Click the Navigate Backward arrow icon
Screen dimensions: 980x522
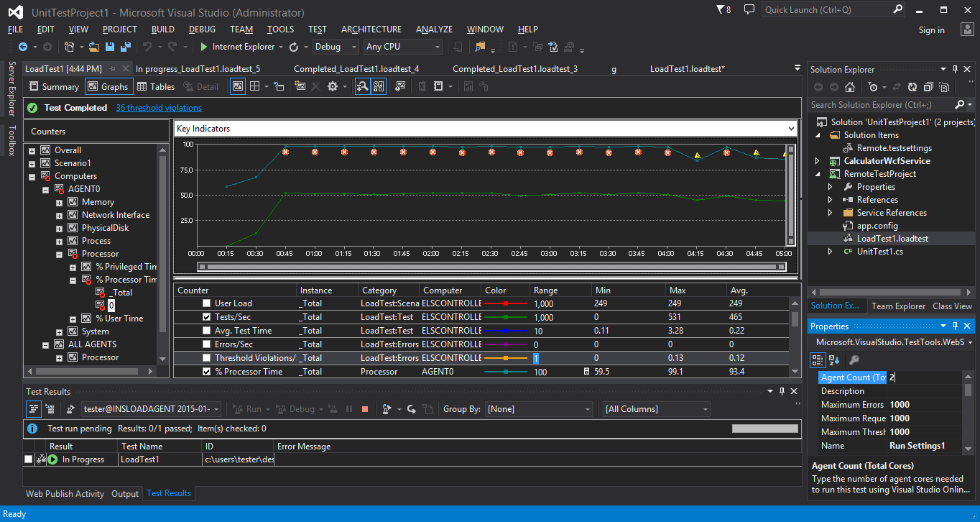(x=22, y=47)
